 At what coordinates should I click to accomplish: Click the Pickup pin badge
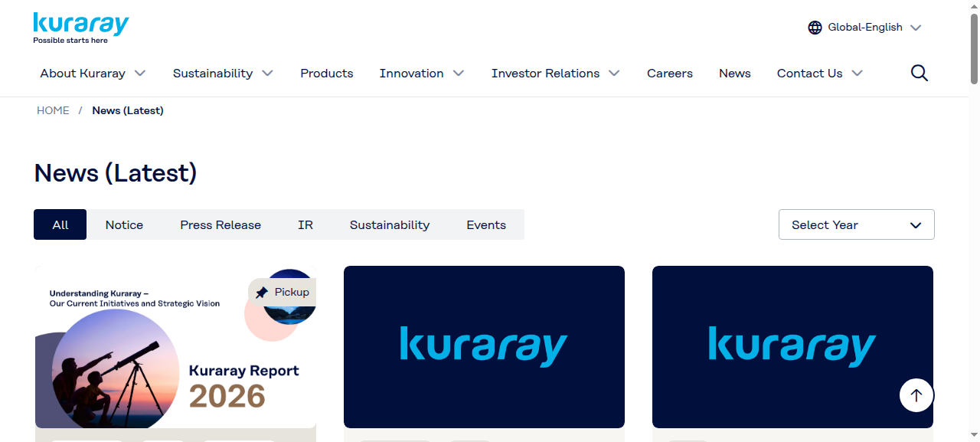click(282, 292)
